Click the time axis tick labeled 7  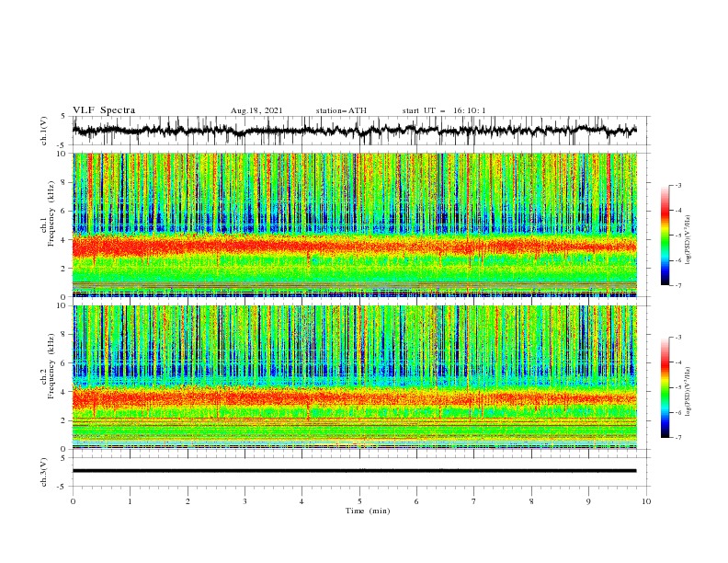(x=474, y=501)
